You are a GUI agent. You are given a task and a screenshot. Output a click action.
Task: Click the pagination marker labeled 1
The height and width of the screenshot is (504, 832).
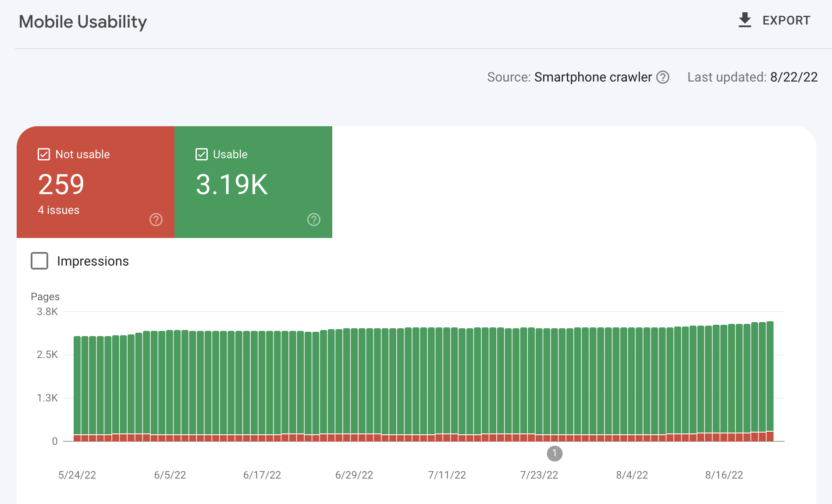point(555,454)
